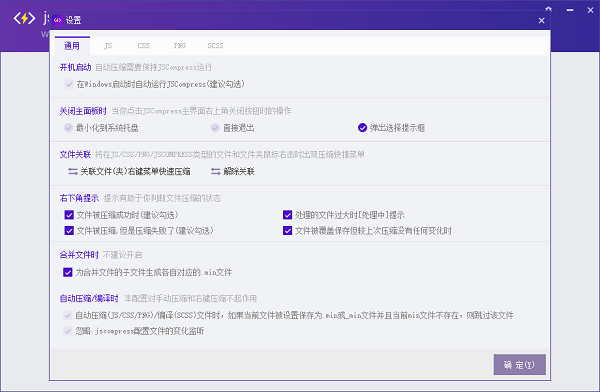Toggle 文件被覆盖保存但较上次压缩没有任何变化时 checkbox
600x392 pixels.
pos(287,230)
